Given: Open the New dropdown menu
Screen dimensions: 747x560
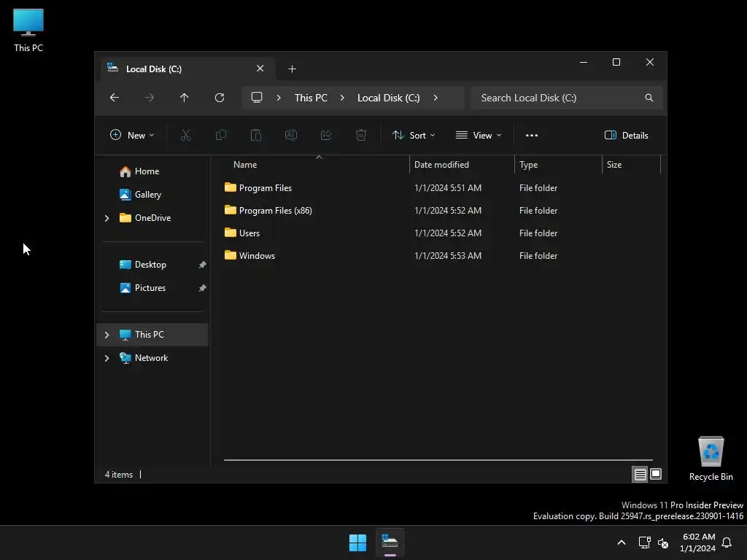Looking at the screenshot, I should click(x=132, y=135).
